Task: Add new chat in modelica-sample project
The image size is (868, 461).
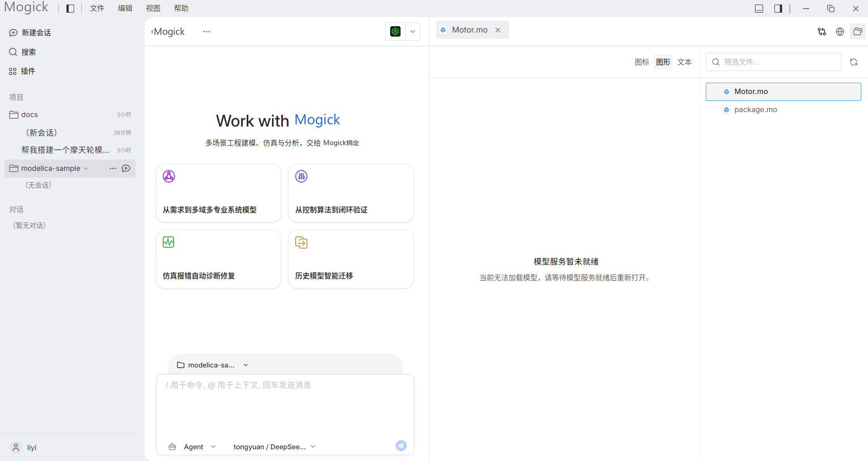Action: 126,169
